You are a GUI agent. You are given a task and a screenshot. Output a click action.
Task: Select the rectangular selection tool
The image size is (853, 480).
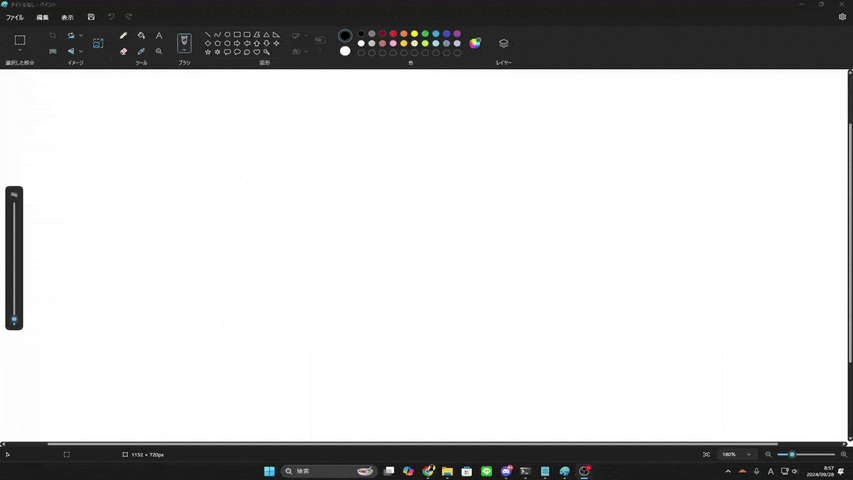(x=20, y=40)
